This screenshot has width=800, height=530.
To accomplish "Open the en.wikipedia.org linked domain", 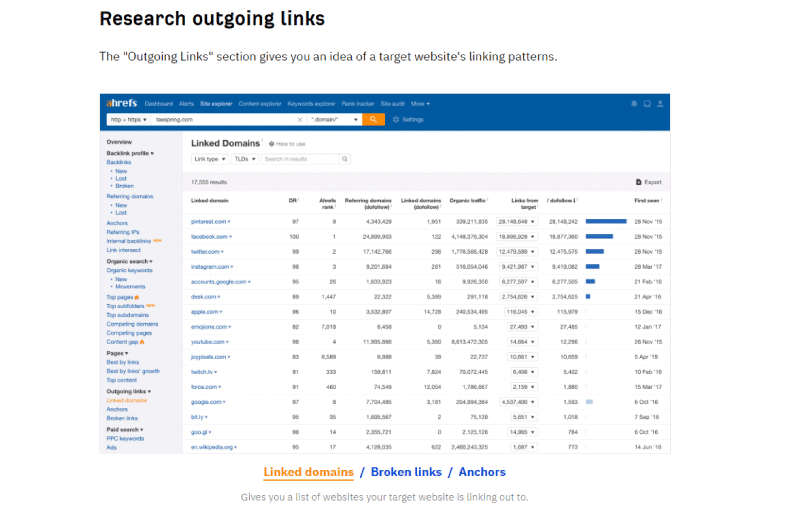I will pyautogui.click(x=212, y=447).
